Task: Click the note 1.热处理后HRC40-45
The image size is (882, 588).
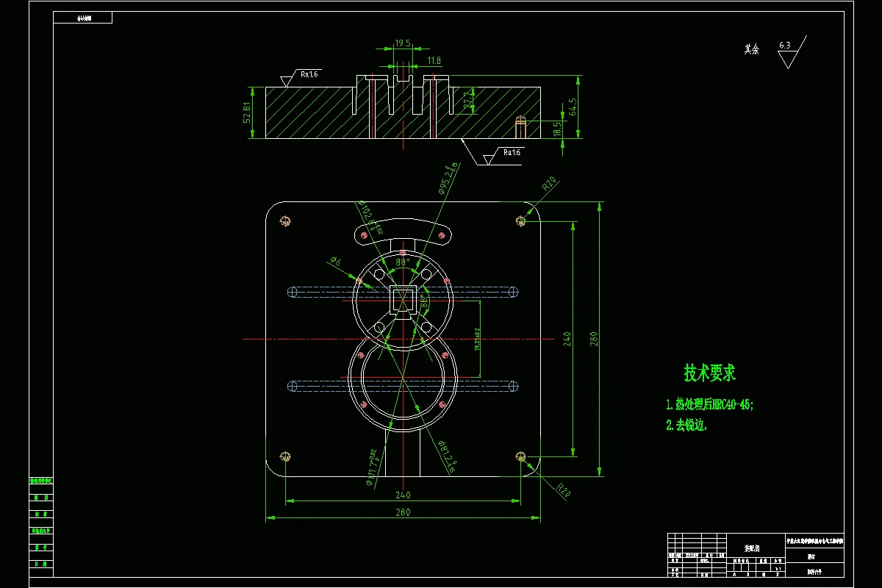Action: [x=709, y=404]
